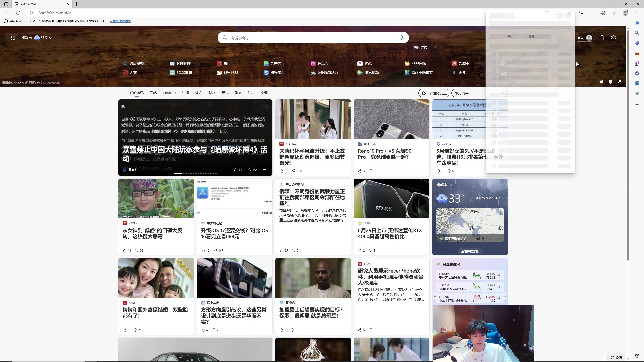Dislike the 关晓彤怀孕风波 article
The image size is (644, 362).
click(297, 171)
